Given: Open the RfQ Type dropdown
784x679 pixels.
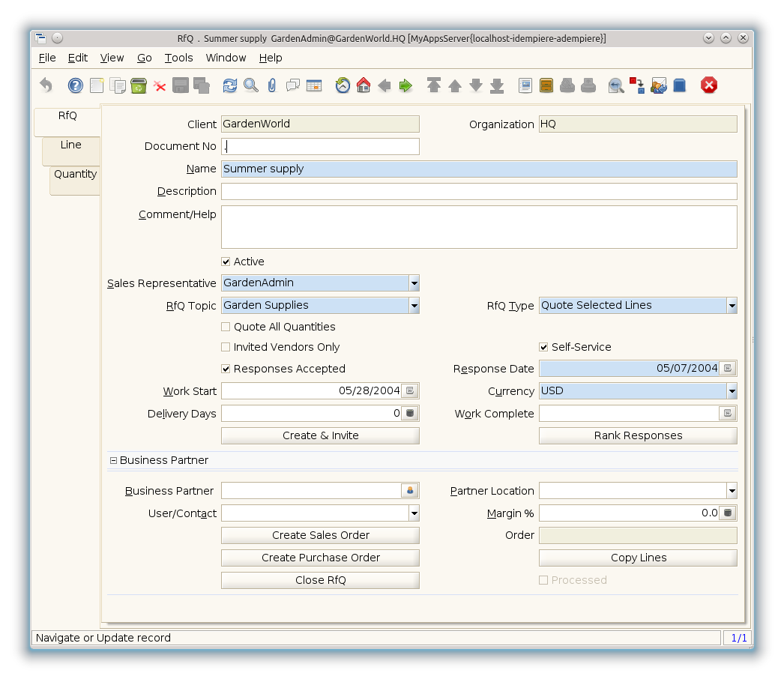Looking at the screenshot, I should coord(731,305).
